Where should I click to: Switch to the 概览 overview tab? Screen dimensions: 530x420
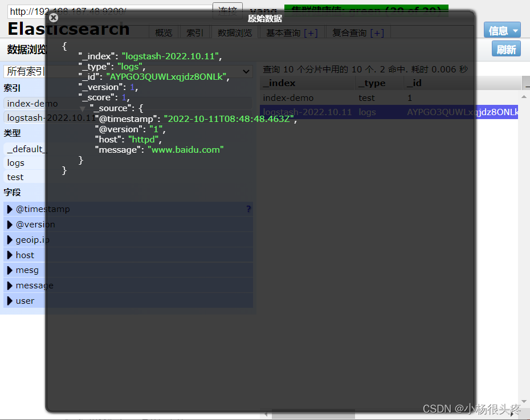[x=164, y=32]
